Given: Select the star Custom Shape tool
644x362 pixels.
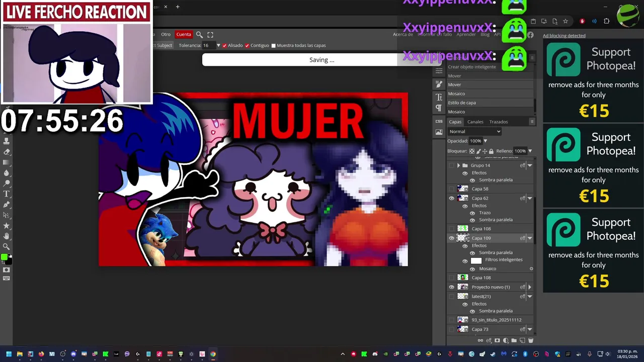Looking at the screenshot, I should [x=7, y=225].
